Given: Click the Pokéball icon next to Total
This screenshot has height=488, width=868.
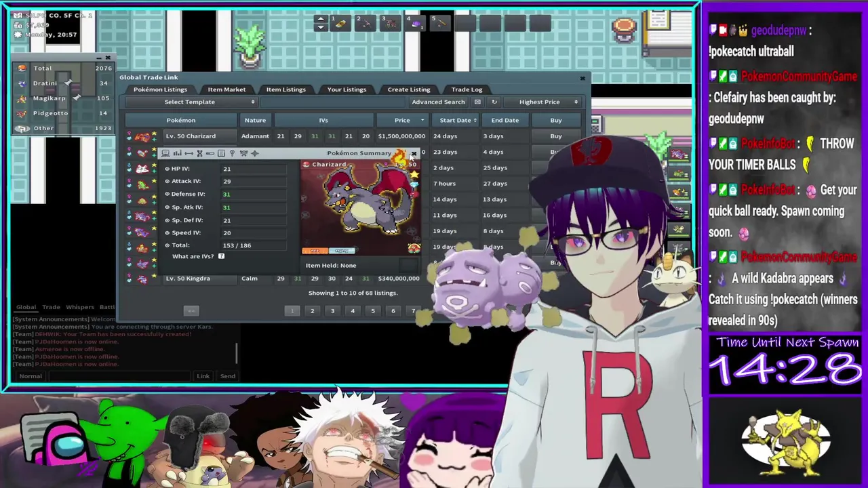Looking at the screenshot, I should pyautogui.click(x=22, y=68).
